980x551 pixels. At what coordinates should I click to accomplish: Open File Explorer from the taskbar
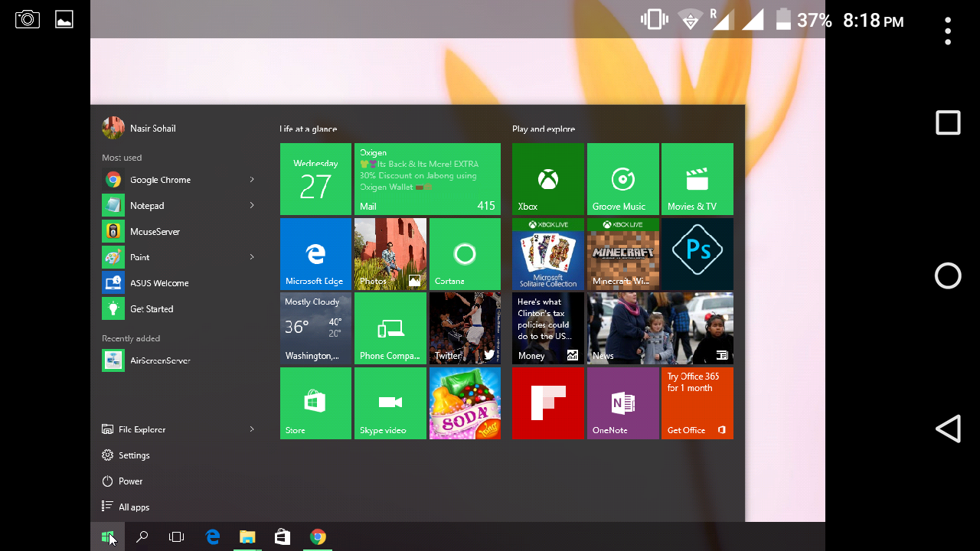[247, 537]
